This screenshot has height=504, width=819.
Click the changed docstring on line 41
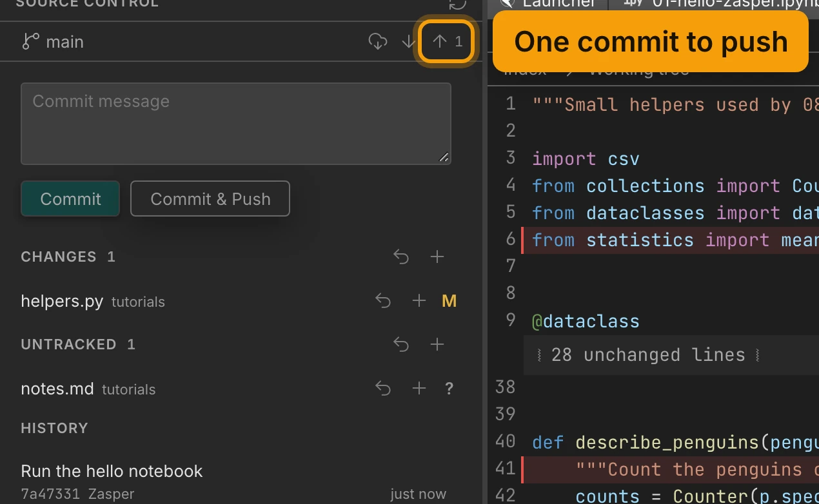[671, 469]
